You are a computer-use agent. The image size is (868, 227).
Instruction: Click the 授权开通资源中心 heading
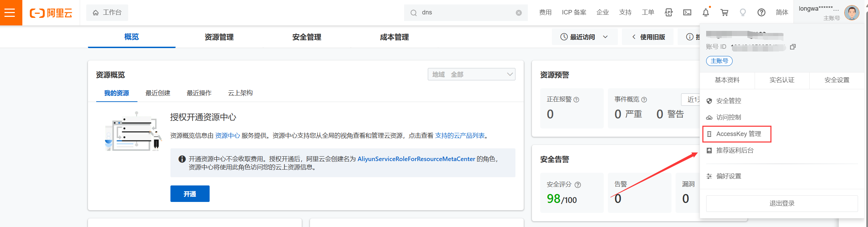coord(203,117)
